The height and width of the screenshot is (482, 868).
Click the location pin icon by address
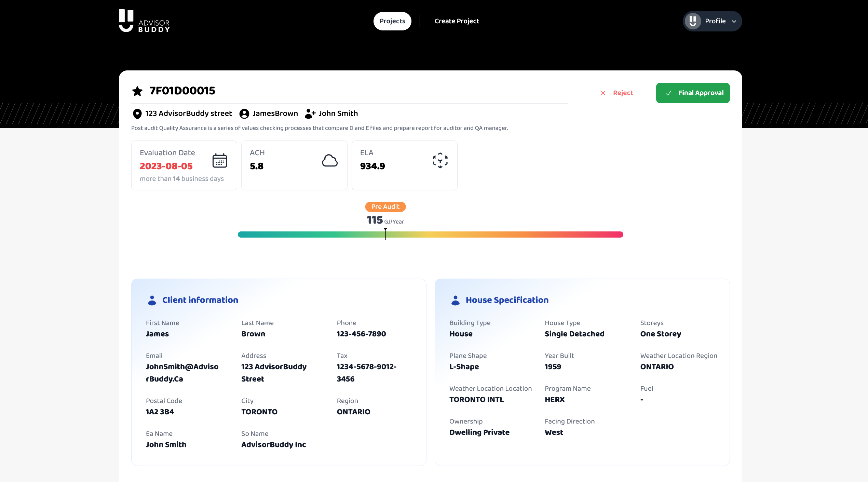coord(137,114)
